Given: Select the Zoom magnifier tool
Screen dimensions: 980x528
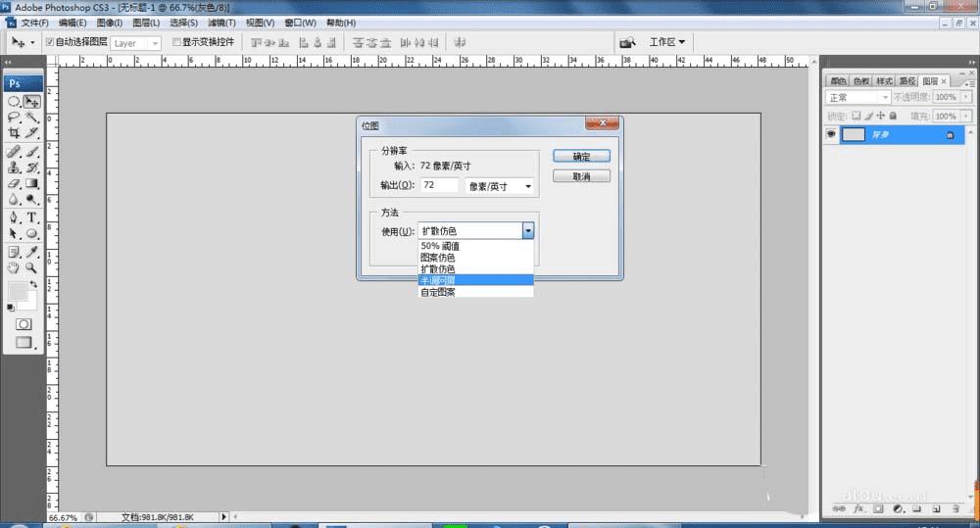Looking at the screenshot, I should 32,266.
